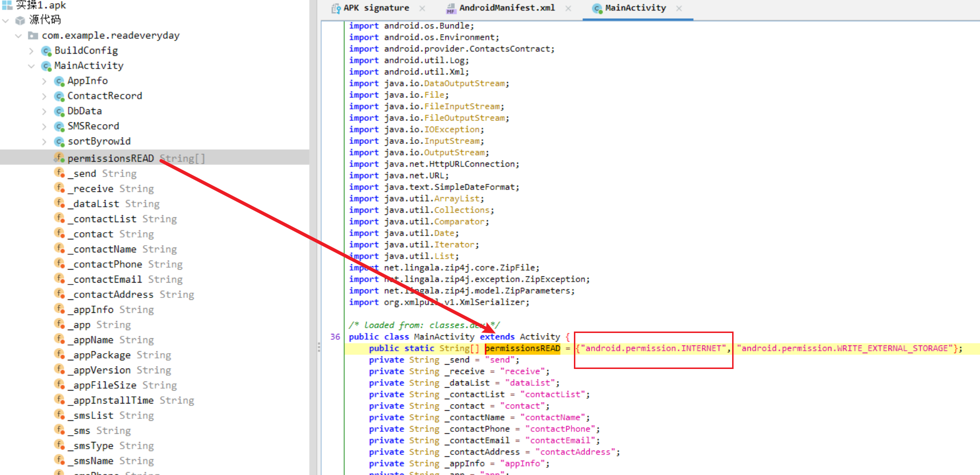This screenshot has height=475, width=980.
Task: Close the APK signature tab
Action: (422, 8)
